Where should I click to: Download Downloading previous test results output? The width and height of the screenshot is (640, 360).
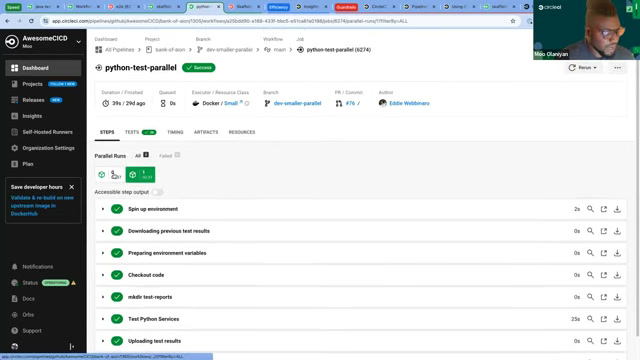click(617, 231)
